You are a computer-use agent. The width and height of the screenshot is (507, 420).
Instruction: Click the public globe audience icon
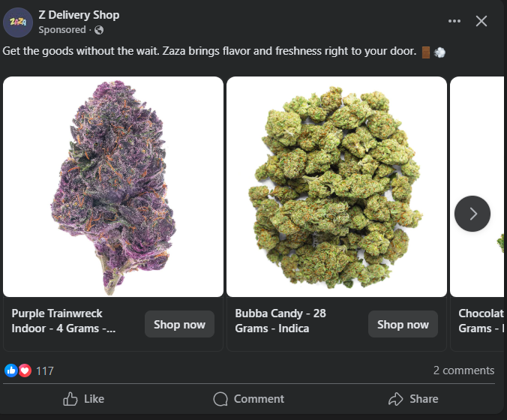click(x=99, y=30)
